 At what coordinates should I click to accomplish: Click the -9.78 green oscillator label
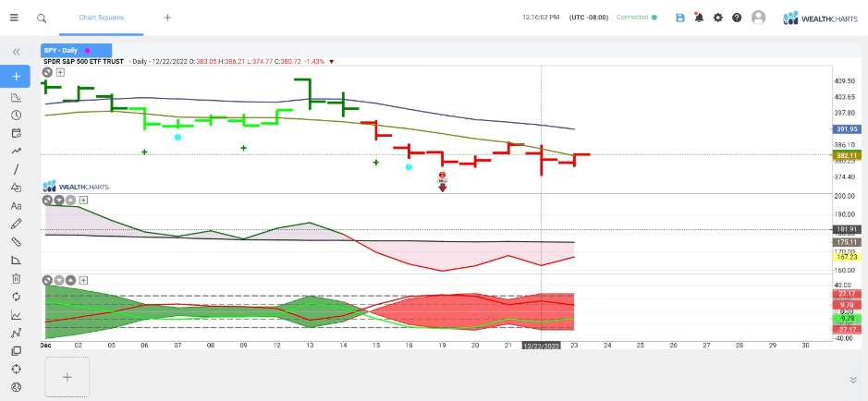pyautogui.click(x=848, y=319)
